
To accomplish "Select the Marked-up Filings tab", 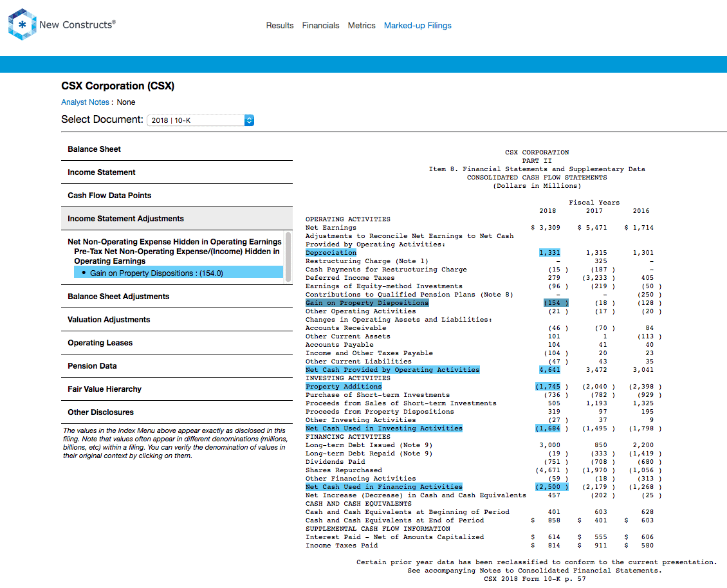I will click(x=418, y=26).
